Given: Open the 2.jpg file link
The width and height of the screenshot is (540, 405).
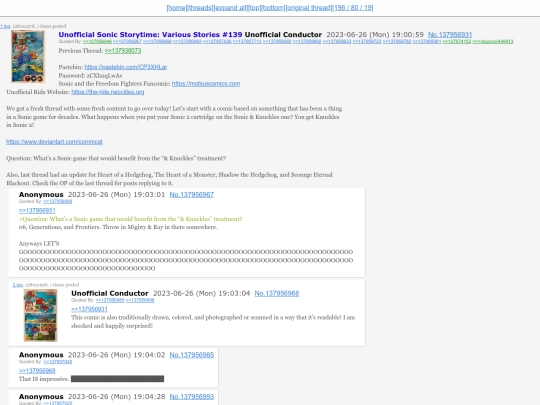Looking at the screenshot, I should [x=18, y=285].
